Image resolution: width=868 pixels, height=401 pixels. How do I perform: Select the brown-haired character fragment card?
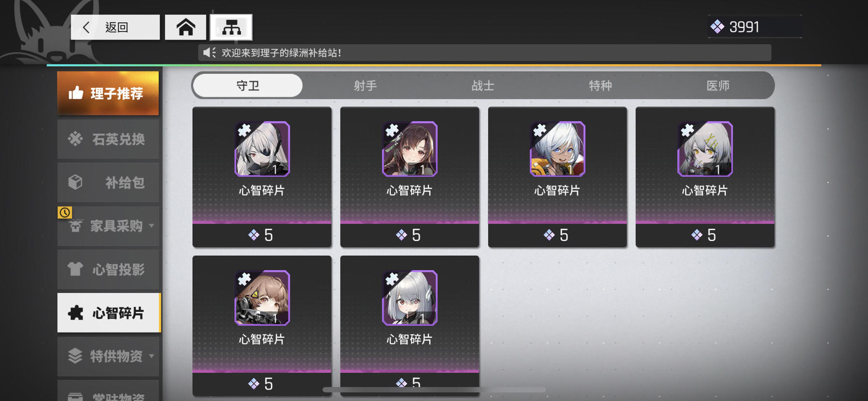(410, 177)
